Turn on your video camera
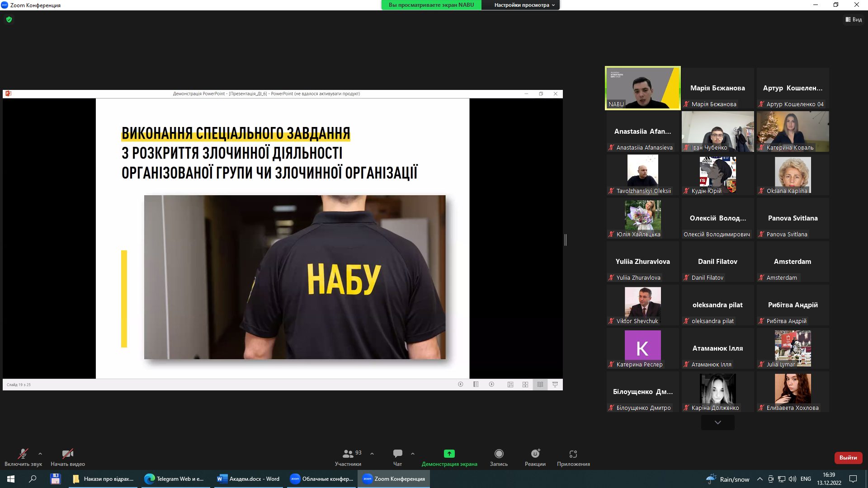The image size is (868, 488). point(68,454)
